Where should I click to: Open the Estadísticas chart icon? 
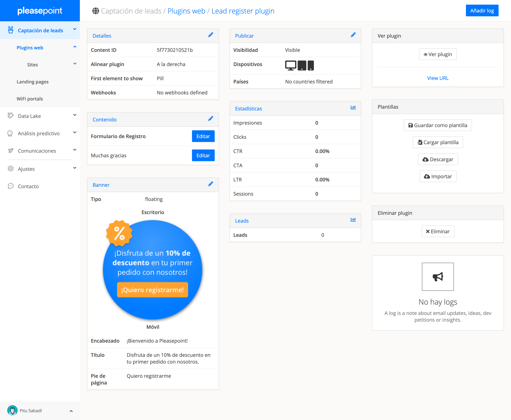pos(353,107)
